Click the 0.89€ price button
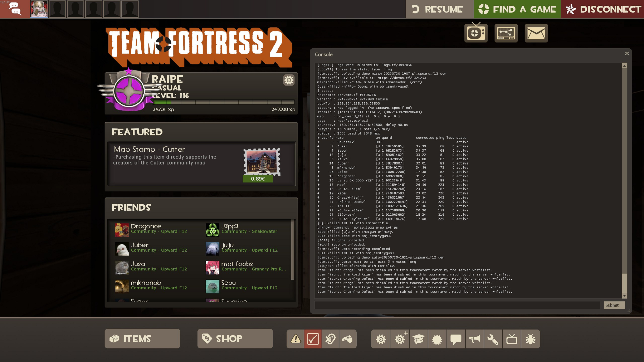 point(258,179)
